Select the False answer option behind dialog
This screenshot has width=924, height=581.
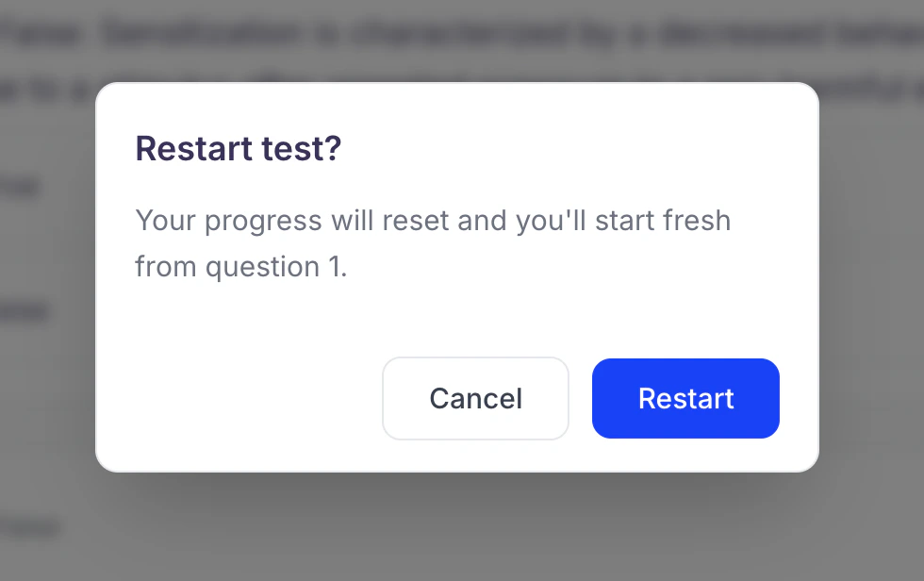click(25, 309)
